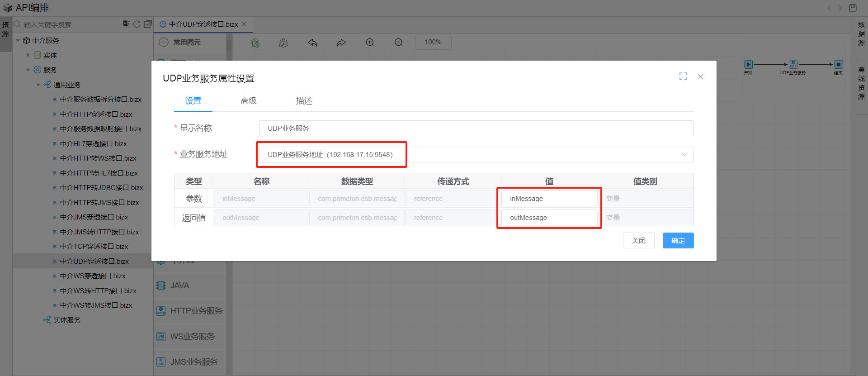The image size is (868, 376).
Task: Click the run-debug bug icon in the toolbar
Action: tap(255, 43)
